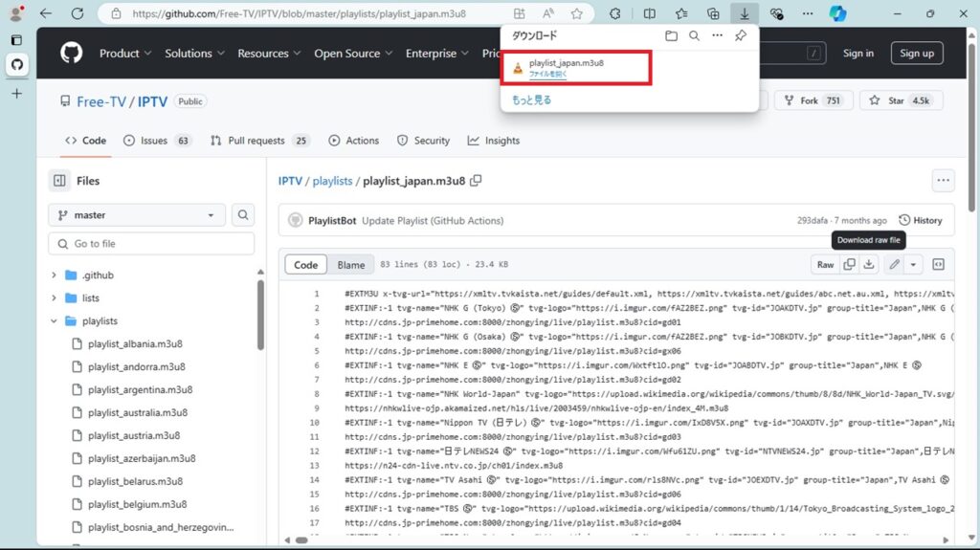
Task: Open browser extensions puzzle icon
Action: (x=615, y=13)
